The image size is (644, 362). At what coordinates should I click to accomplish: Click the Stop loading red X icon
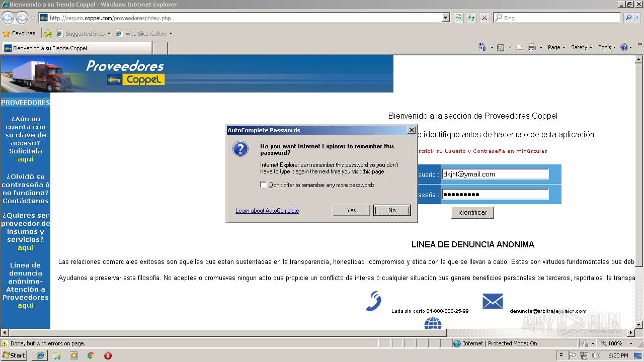485,18
